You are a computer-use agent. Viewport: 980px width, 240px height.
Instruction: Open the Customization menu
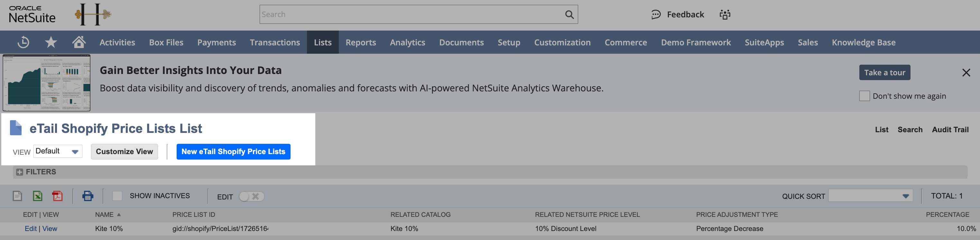click(562, 42)
